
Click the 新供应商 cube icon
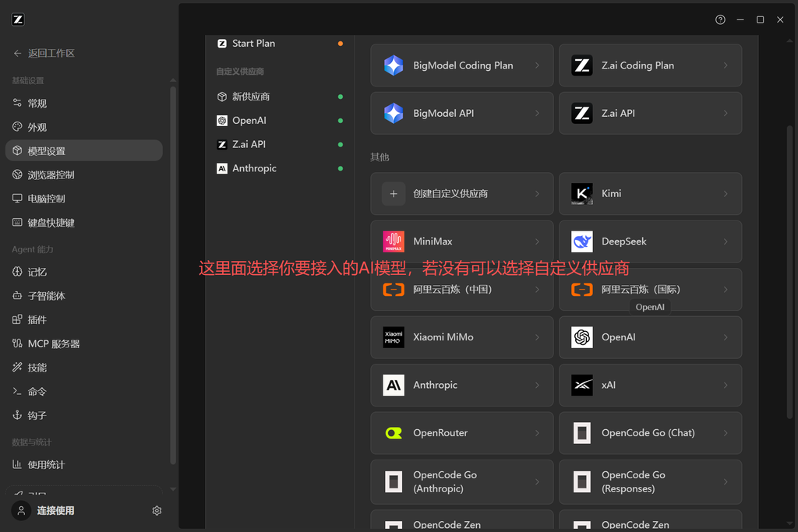point(222,97)
